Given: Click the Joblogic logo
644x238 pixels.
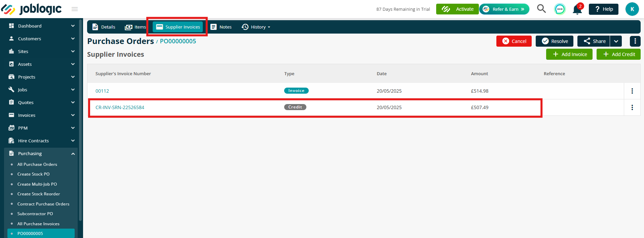Looking at the screenshot, I should [x=31, y=9].
